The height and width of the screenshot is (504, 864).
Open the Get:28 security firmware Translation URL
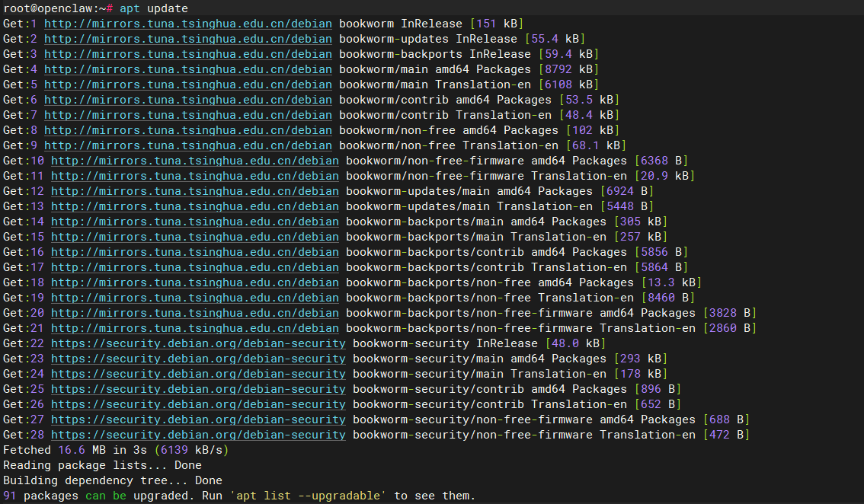198,435
